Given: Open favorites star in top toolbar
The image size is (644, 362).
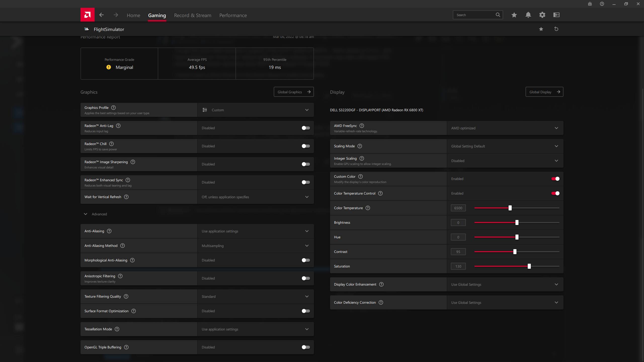Looking at the screenshot, I should pos(514,15).
